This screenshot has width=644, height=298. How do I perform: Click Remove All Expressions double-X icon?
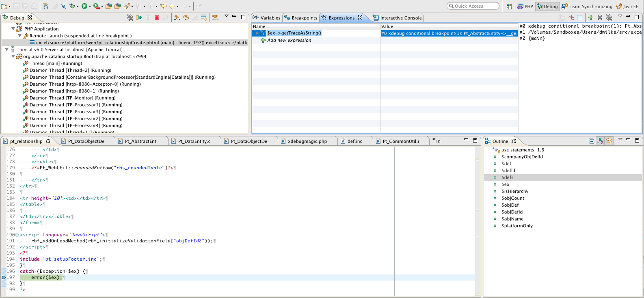pos(609,17)
